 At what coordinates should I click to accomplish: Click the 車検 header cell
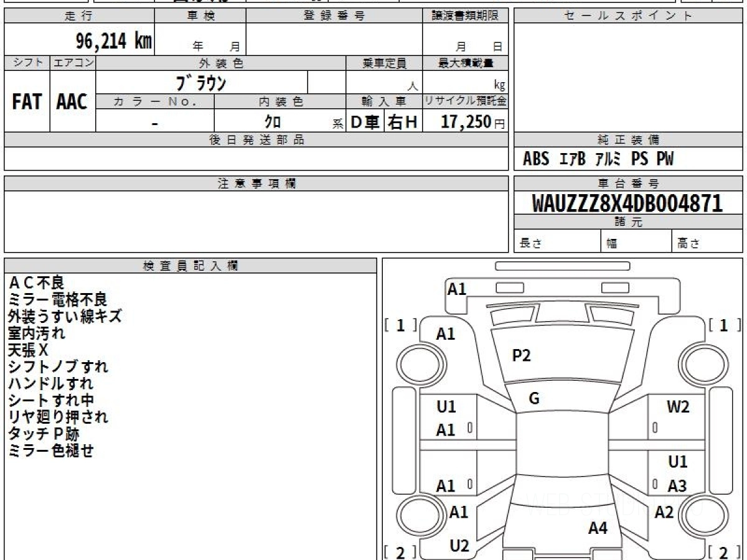click(200, 16)
